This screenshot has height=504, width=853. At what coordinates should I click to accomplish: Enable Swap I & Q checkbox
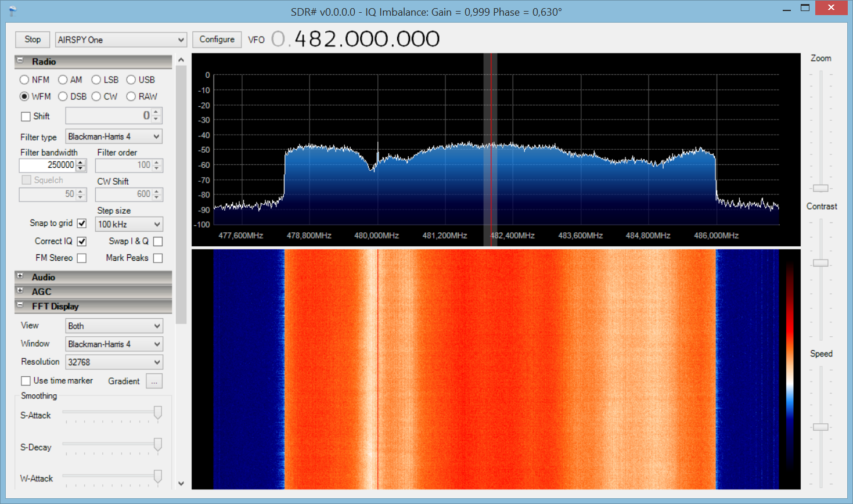[158, 241]
